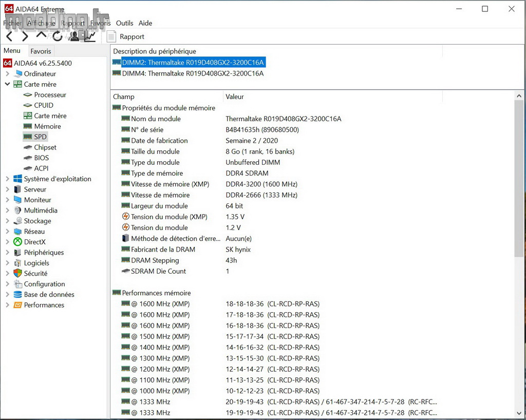Click the ACPI chip icon

(28, 168)
